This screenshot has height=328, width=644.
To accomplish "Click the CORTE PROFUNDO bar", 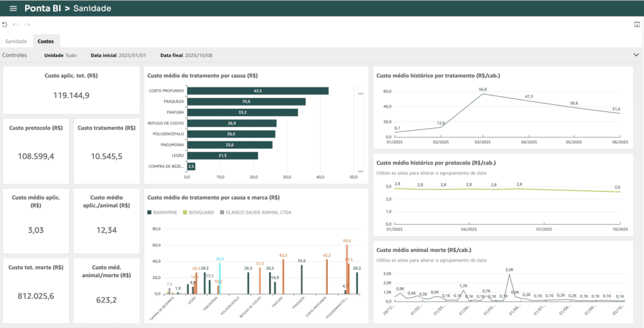I will point(257,91).
